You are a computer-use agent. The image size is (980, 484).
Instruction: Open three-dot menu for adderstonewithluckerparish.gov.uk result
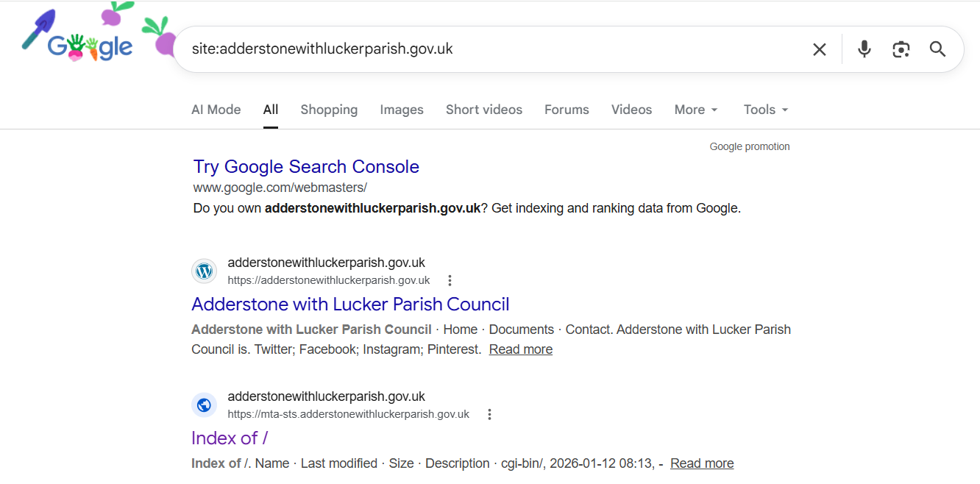450,280
